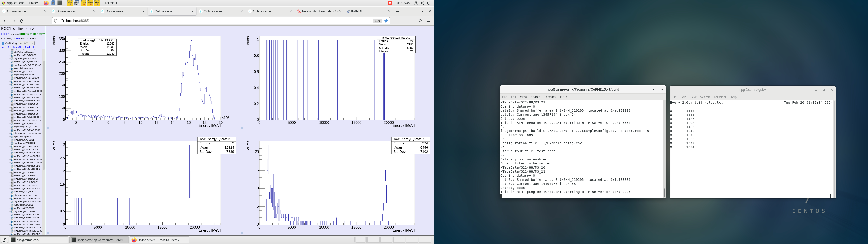
Task: Show more toolbar items via double chevron
Action: 420,21
